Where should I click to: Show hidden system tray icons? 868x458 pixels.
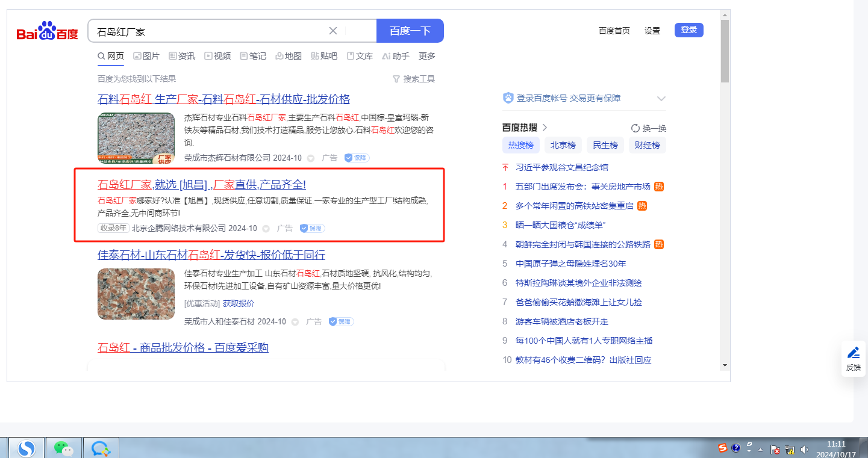(760, 450)
